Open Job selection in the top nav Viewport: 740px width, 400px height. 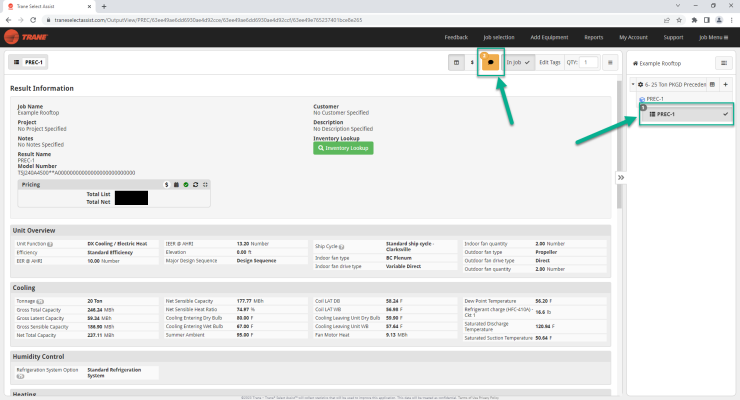click(499, 37)
